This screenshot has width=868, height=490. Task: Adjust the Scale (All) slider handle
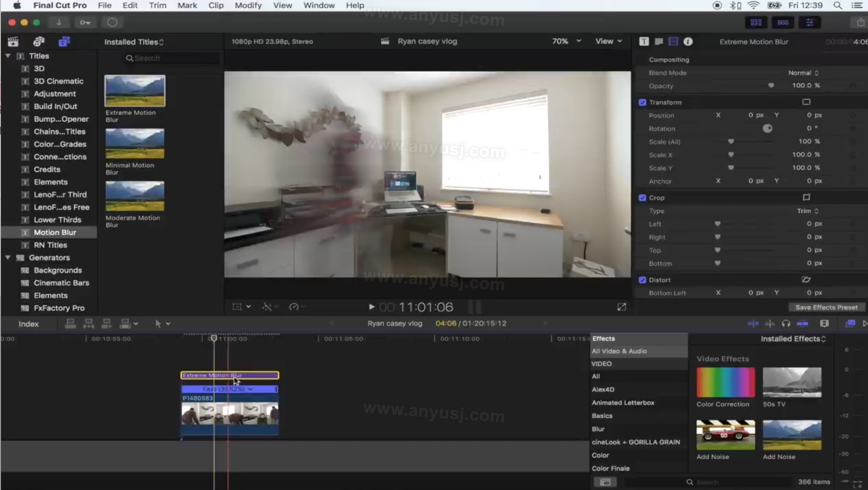(731, 141)
